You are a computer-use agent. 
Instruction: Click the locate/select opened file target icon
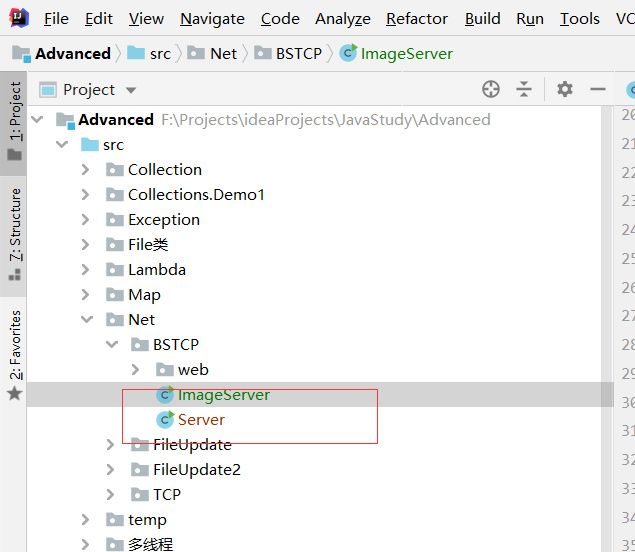(x=490, y=89)
